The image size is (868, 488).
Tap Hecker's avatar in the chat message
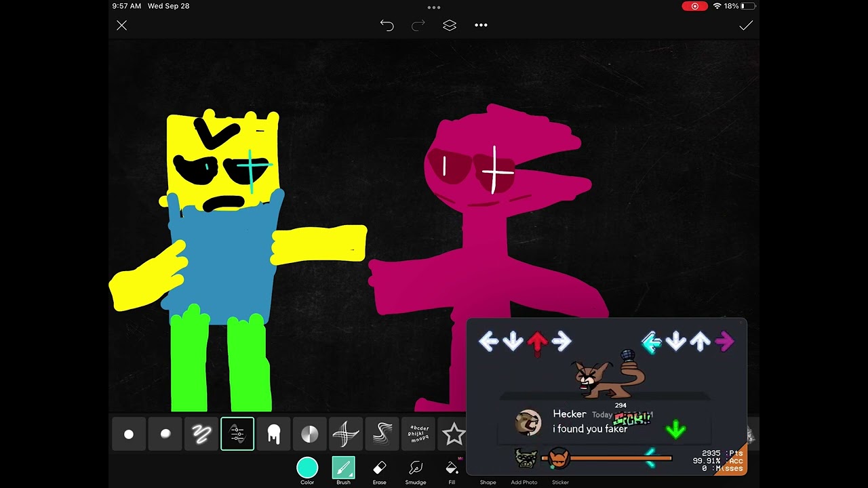pyautogui.click(x=528, y=422)
